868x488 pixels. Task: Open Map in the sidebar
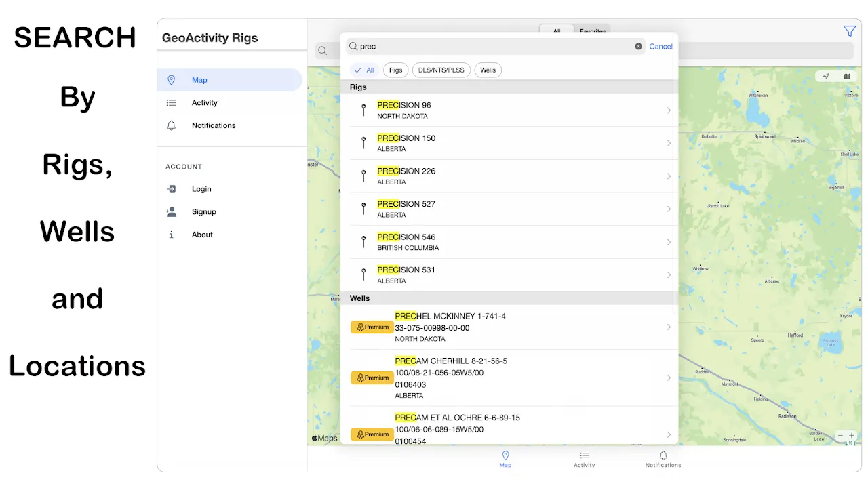point(230,80)
